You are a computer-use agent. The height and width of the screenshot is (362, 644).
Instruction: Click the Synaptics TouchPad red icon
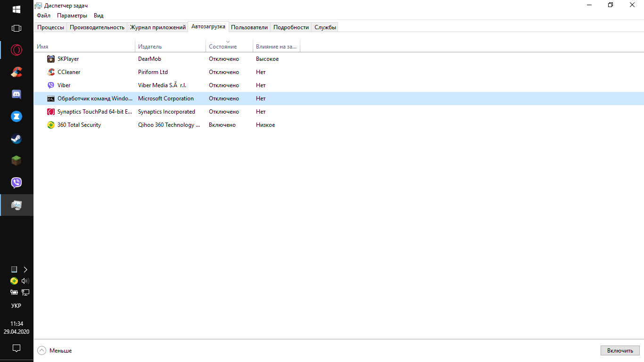click(51, 112)
